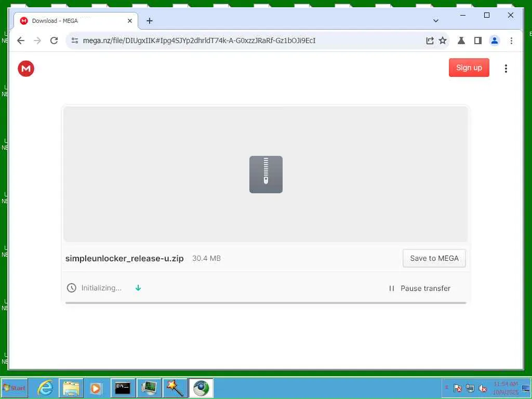Image resolution: width=532 pixels, height=399 pixels.
Task: Show hidden tray icons arrow
Action: [446, 388]
